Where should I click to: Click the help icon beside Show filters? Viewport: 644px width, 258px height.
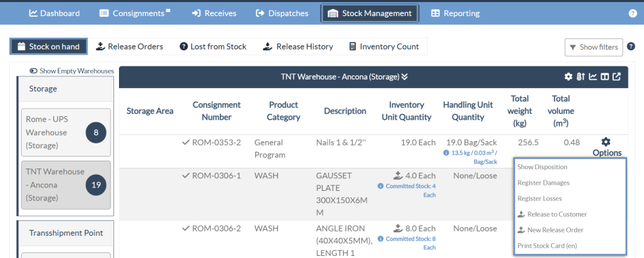point(631,47)
